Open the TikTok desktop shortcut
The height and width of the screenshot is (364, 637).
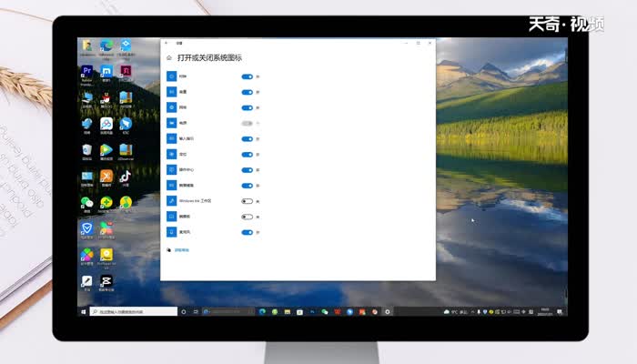[126, 177]
